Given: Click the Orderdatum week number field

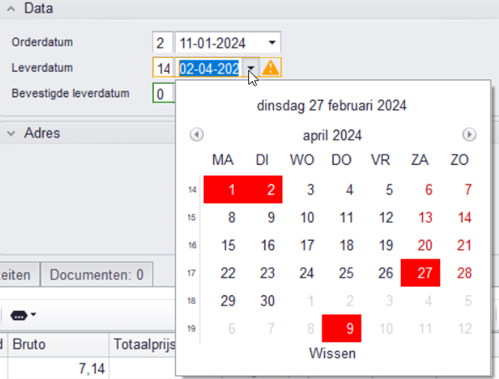Looking at the screenshot, I should (162, 43).
